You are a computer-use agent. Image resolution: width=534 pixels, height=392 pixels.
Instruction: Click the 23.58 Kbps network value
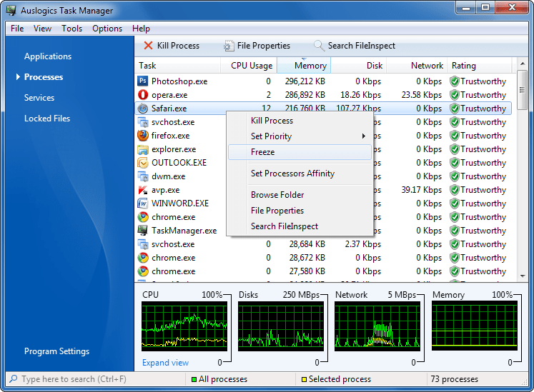422,95
